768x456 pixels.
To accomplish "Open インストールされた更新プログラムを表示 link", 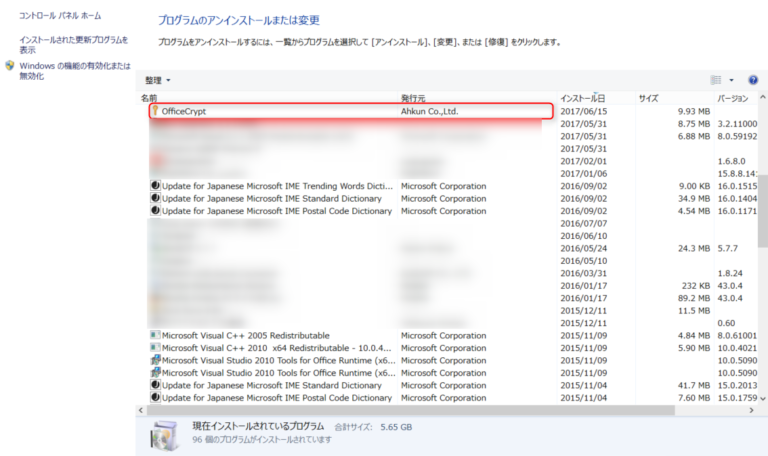I will (x=73, y=45).
